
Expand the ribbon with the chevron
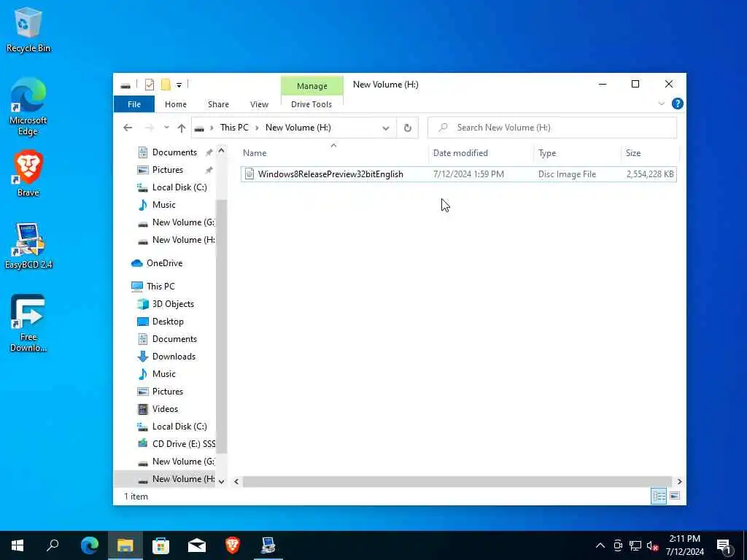[661, 104]
